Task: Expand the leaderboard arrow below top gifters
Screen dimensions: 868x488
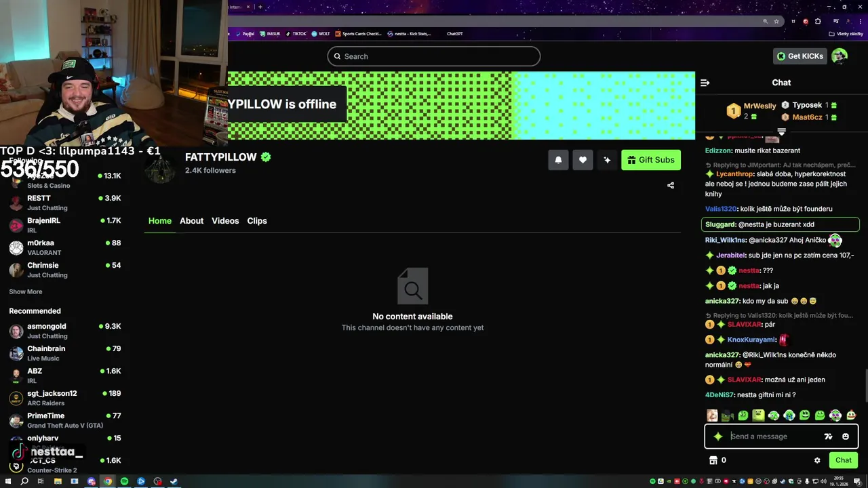Action: tap(781, 131)
